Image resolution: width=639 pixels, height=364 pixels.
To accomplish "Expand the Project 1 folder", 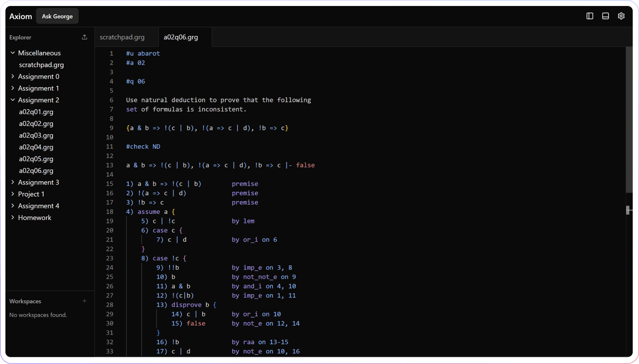I will pos(31,194).
